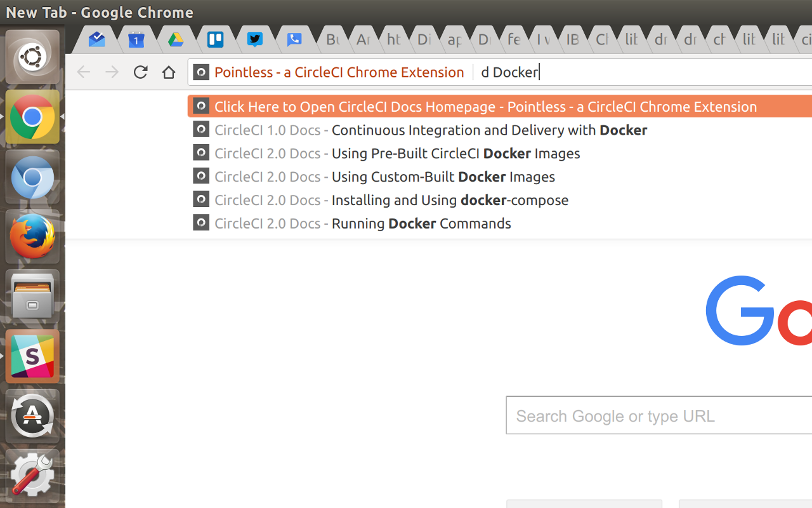812x508 pixels.
Task: Select "Click Here to Open CircleCI Docs Homepage" suggestion
Action: [500, 107]
